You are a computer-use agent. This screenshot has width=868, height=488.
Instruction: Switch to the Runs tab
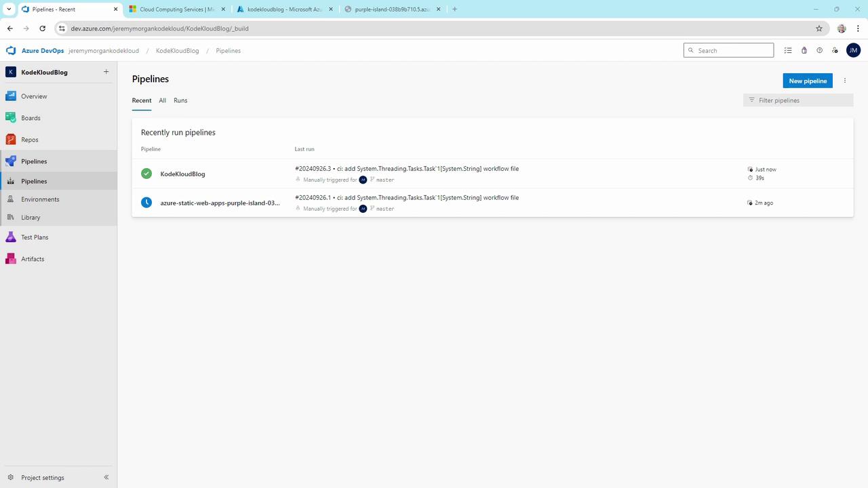180,100
